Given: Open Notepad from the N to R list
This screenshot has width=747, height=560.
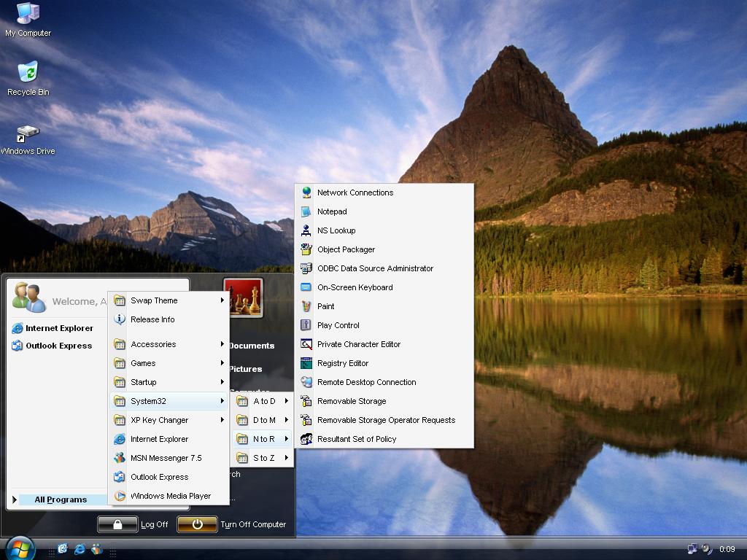Looking at the screenshot, I should coord(331,211).
